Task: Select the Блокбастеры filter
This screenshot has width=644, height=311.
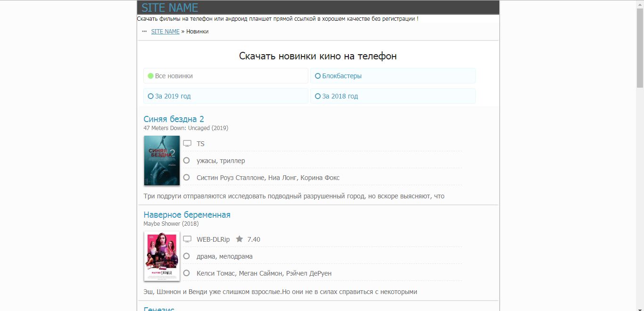Action: [393, 76]
